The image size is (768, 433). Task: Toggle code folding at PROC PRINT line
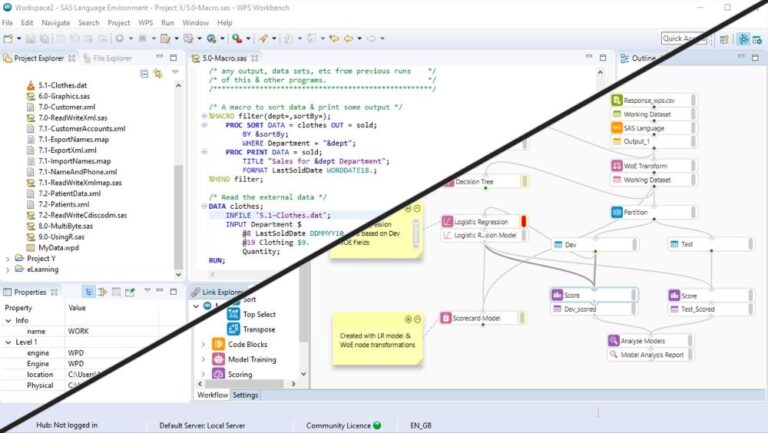click(x=204, y=152)
